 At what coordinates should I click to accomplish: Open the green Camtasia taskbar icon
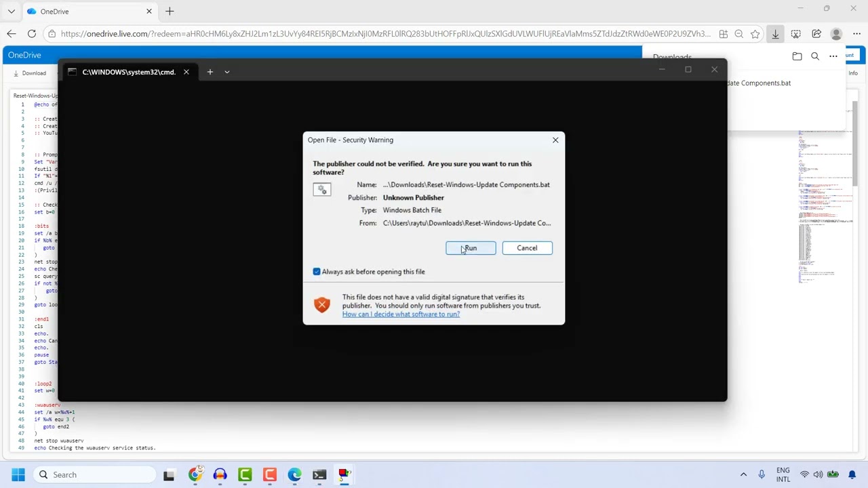(x=245, y=474)
